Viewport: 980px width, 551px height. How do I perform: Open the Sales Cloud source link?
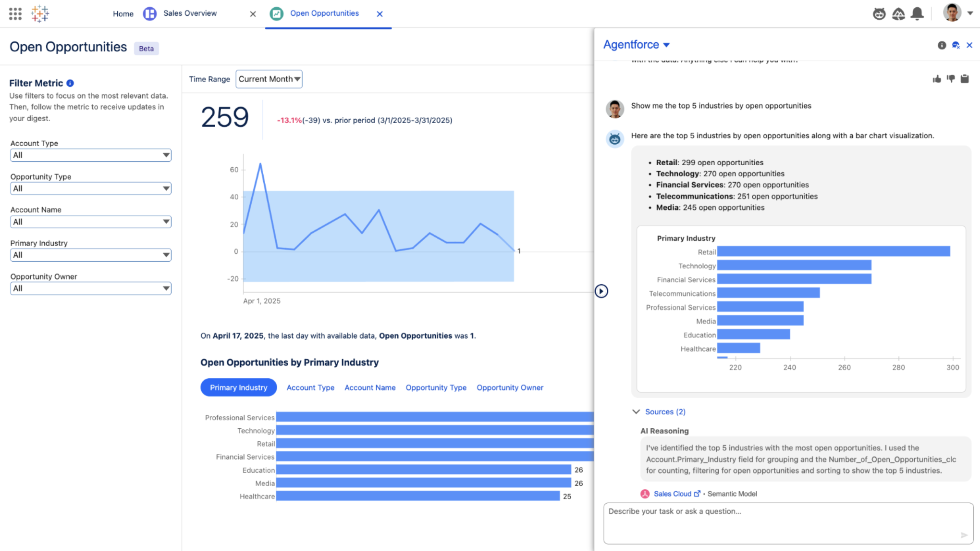click(673, 494)
